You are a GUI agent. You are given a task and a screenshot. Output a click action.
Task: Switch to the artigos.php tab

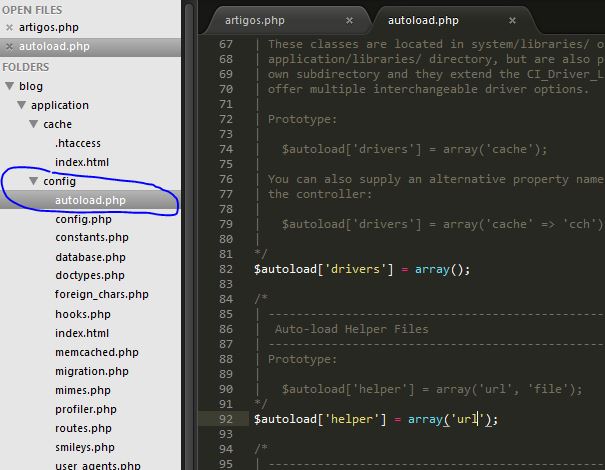[255, 20]
